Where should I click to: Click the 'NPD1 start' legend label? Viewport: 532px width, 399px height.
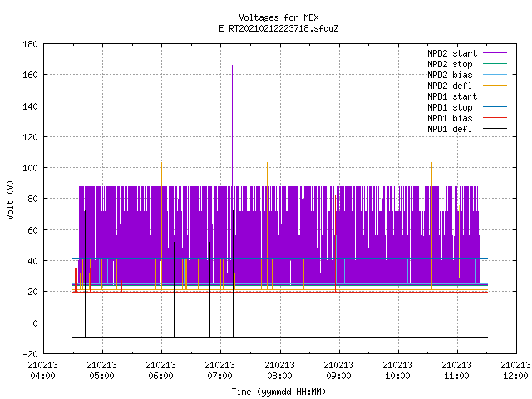point(452,96)
